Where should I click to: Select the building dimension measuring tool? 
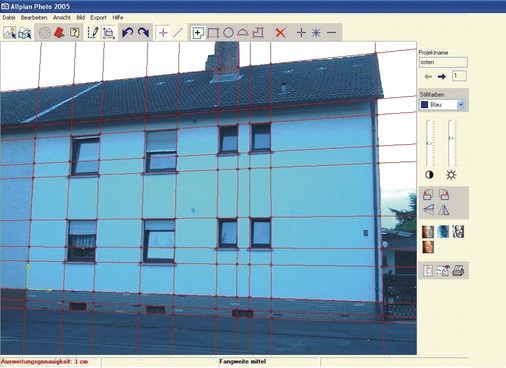click(x=108, y=33)
